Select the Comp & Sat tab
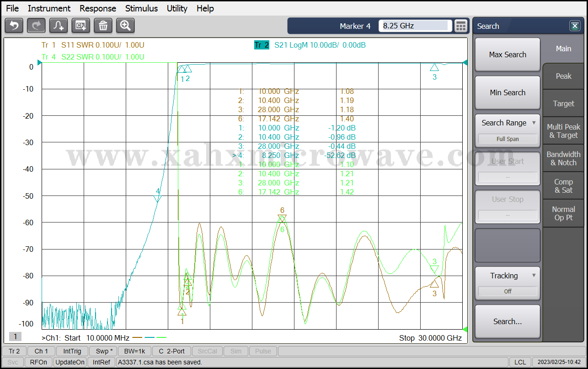Screen dimensions: 588x369 [x=563, y=186]
